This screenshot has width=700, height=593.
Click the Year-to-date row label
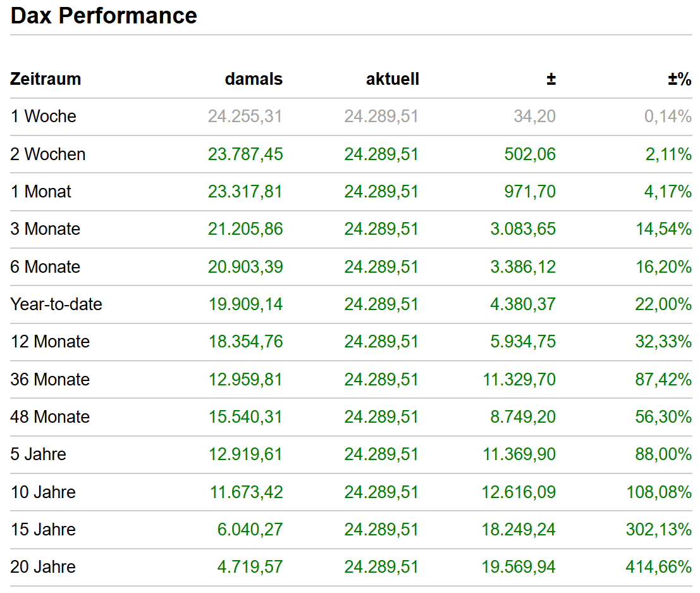(x=56, y=304)
